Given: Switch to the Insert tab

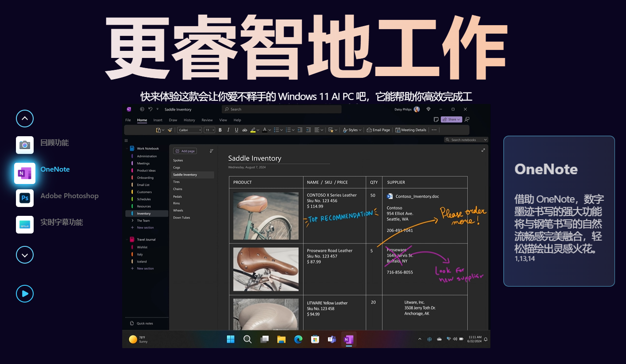Looking at the screenshot, I should [x=158, y=120].
